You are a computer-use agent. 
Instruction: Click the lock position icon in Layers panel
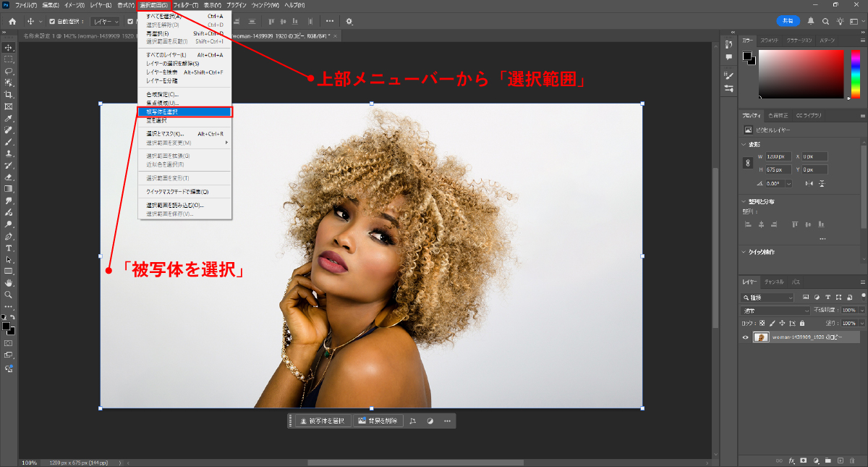pos(783,323)
